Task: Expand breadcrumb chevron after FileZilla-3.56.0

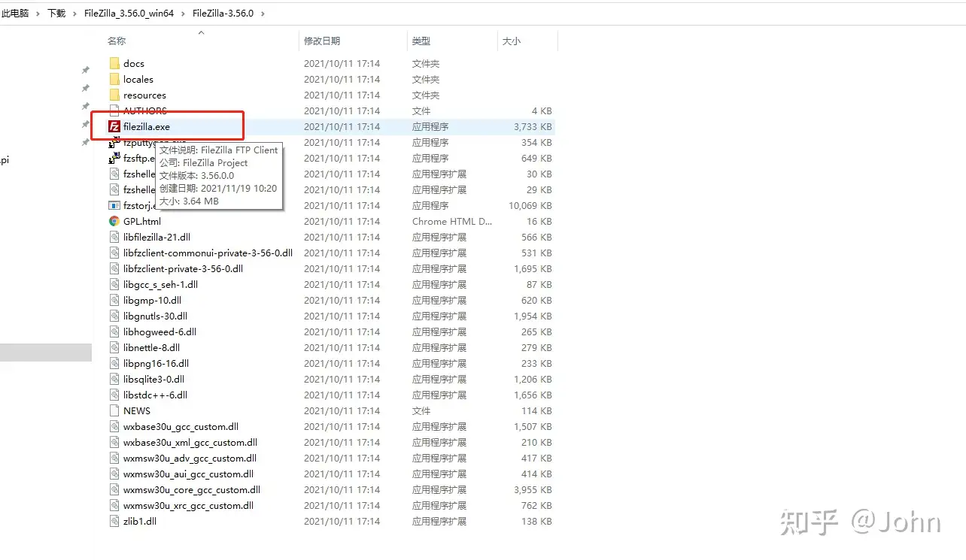Action: pyautogui.click(x=261, y=14)
